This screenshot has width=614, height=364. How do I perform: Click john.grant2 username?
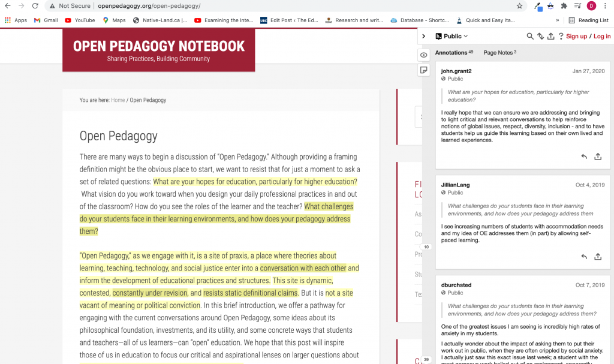[456, 71]
